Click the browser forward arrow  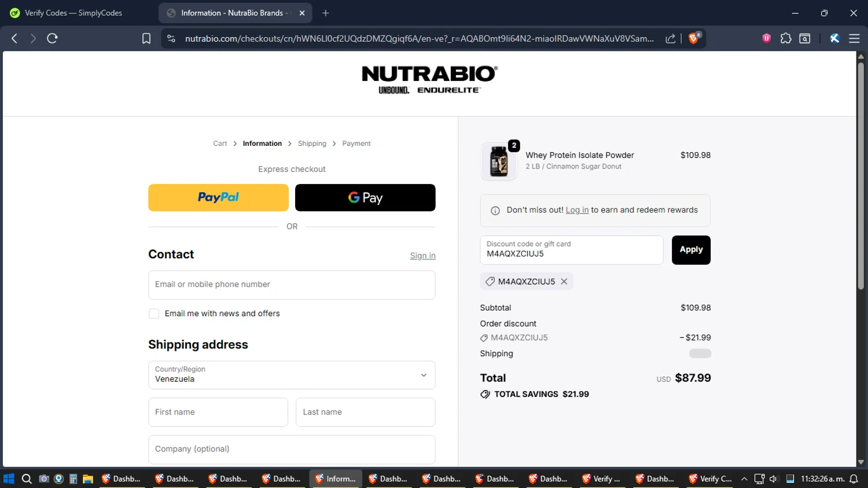[x=33, y=38]
